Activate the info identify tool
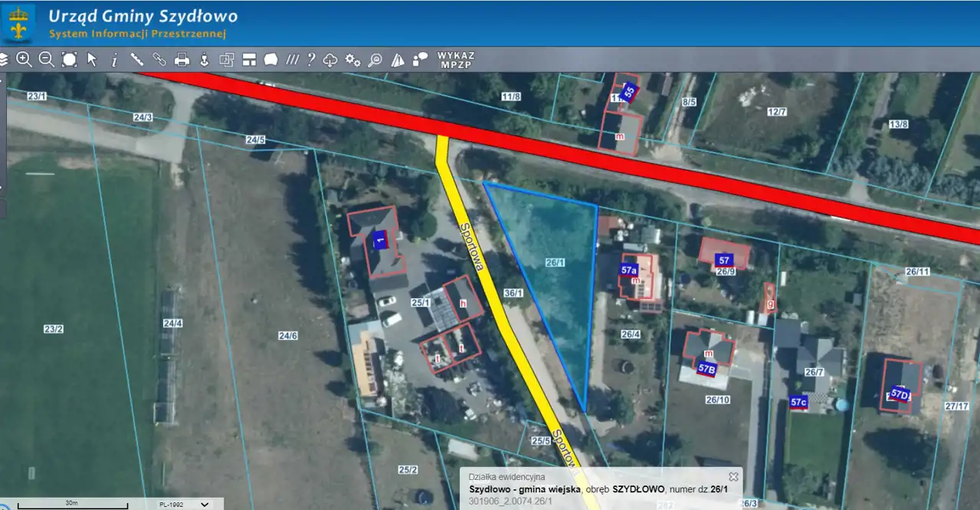 pos(114,60)
